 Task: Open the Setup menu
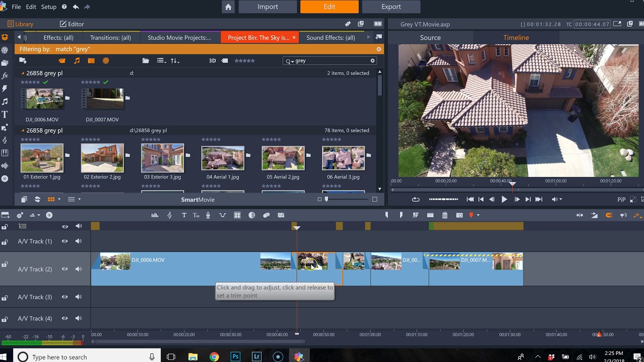(x=49, y=7)
